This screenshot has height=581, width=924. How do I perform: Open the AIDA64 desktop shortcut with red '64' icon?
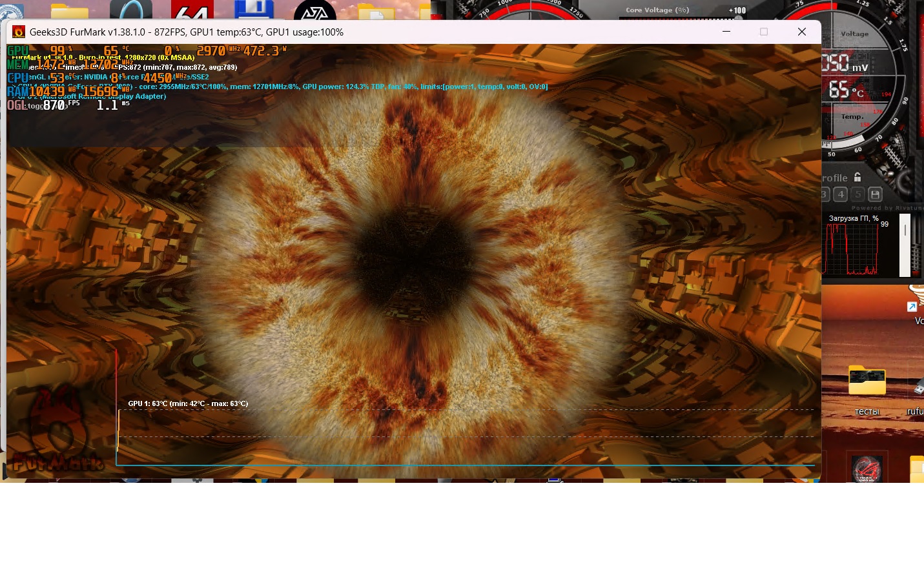[192, 10]
